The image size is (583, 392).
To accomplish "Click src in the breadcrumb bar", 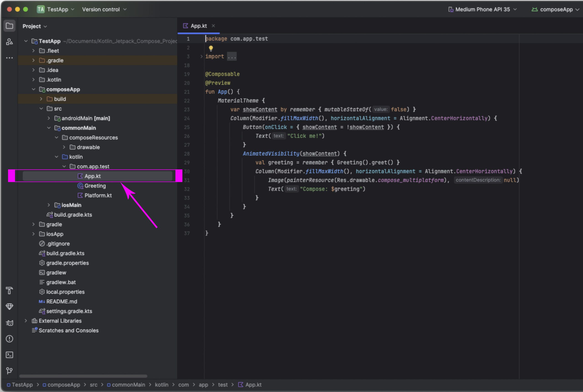I will tap(94, 385).
